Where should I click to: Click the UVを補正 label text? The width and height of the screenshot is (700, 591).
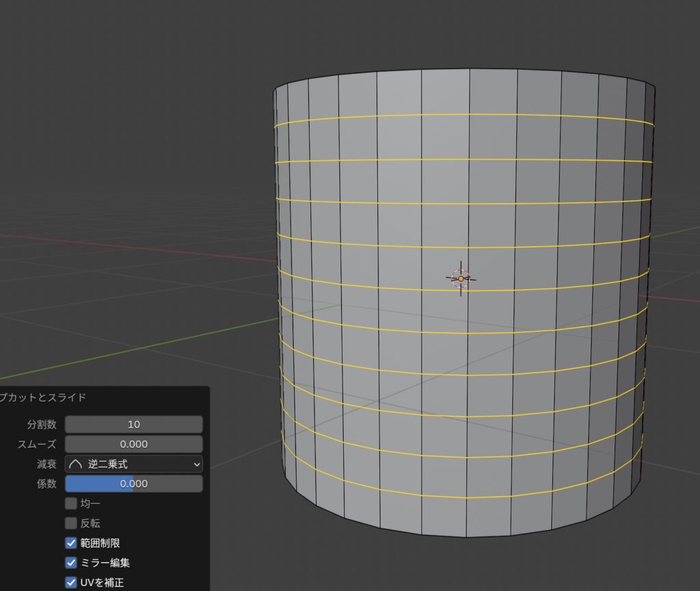(x=102, y=583)
